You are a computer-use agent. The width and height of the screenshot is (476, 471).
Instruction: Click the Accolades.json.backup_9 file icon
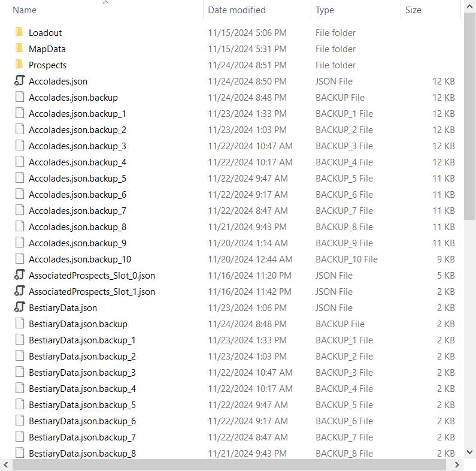(20, 243)
